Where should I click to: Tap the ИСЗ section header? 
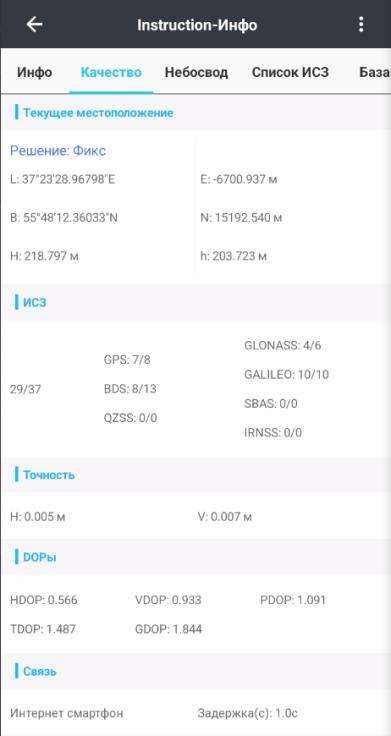(35, 302)
